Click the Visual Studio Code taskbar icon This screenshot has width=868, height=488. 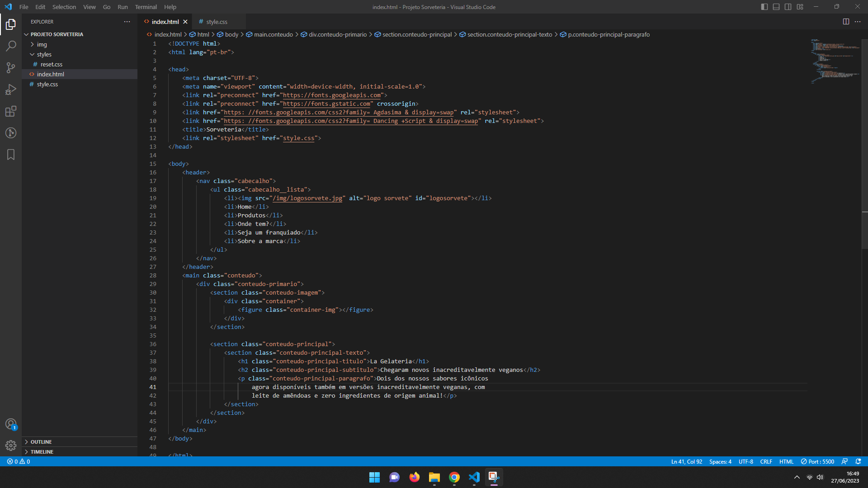474,477
